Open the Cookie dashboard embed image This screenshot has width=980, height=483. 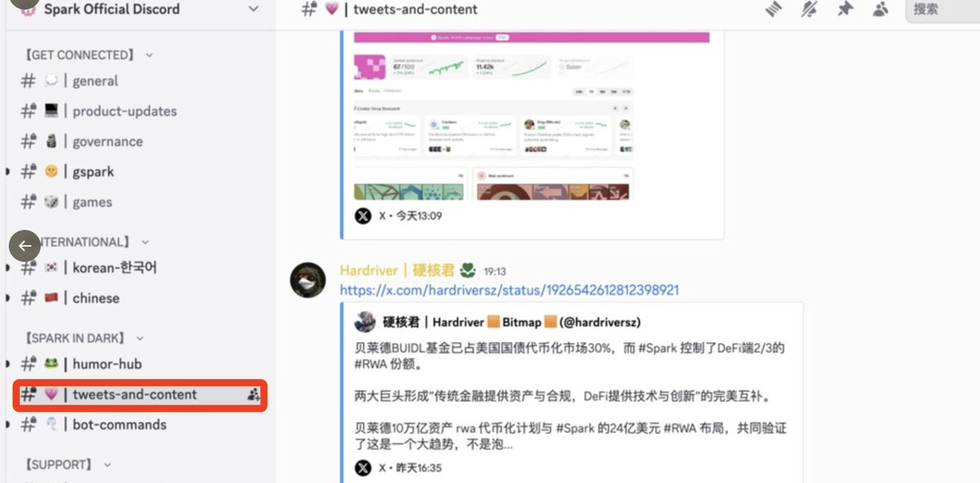(x=532, y=116)
